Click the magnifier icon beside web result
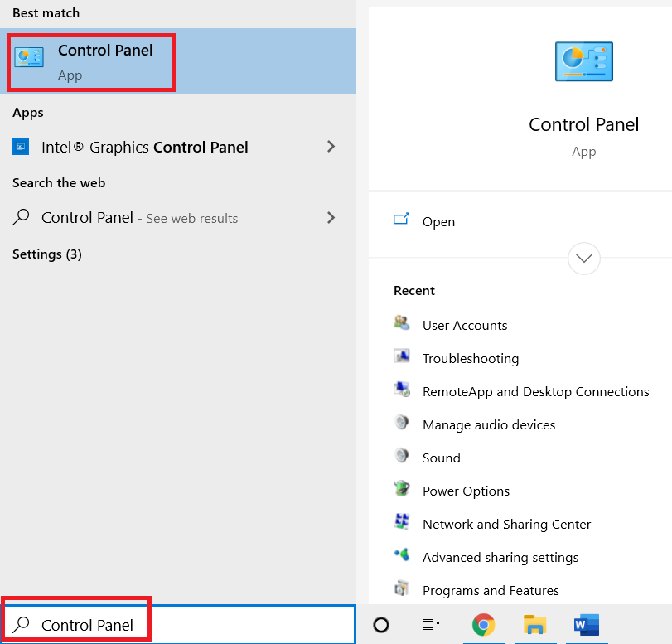The width and height of the screenshot is (672, 644). click(x=21, y=217)
